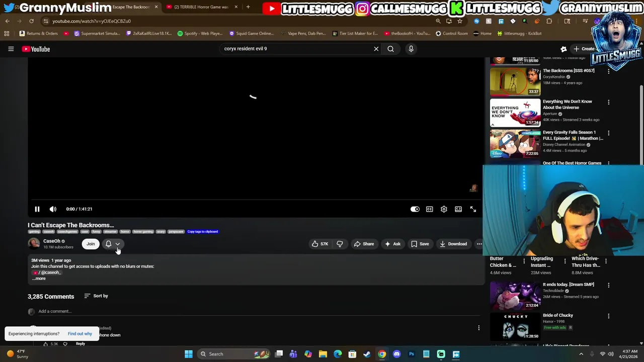Dislike the video with the thumbs down
644x362 pixels.
pyautogui.click(x=340, y=244)
